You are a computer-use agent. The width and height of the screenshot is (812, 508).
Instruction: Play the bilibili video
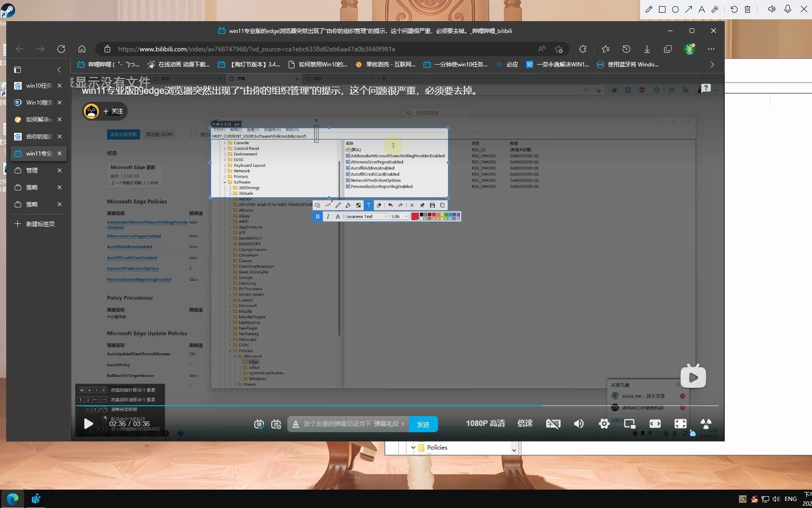(88, 424)
